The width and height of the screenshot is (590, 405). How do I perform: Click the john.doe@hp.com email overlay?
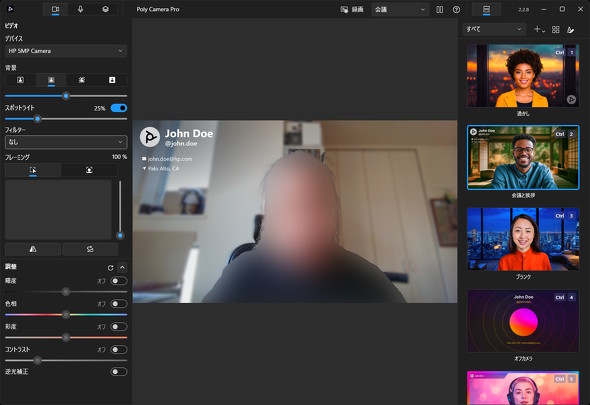point(170,159)
